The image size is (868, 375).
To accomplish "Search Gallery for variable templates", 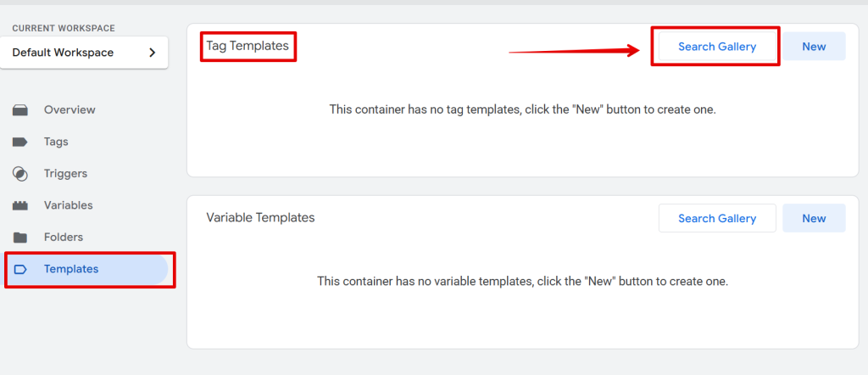I will pos(716,218).
